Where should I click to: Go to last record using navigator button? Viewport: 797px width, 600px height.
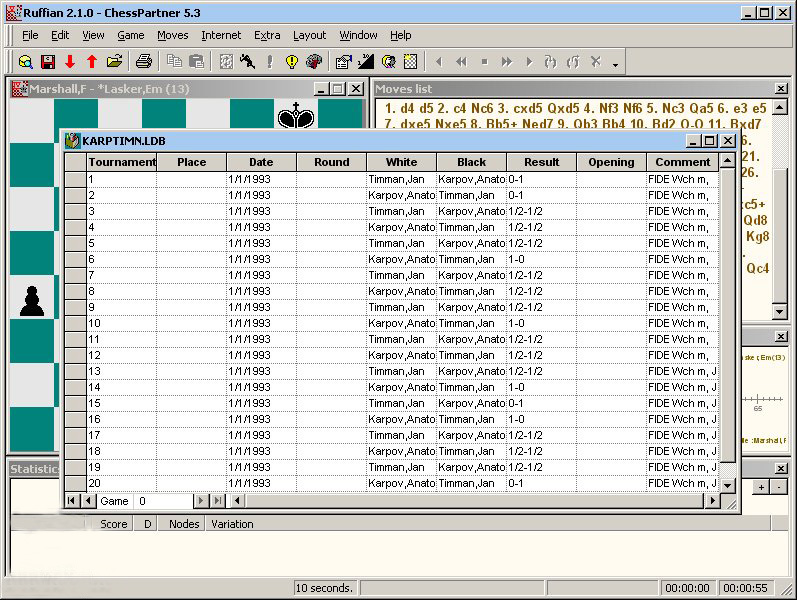coord(217,501)
